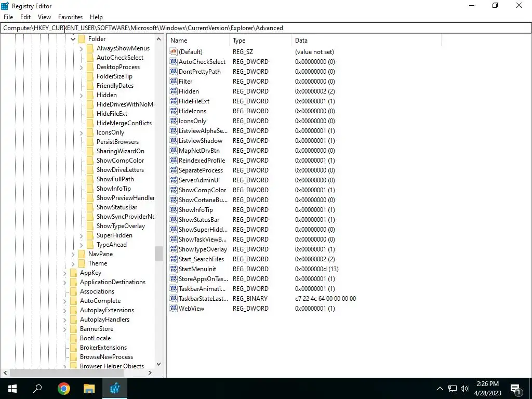Click the DWORD icon beside Start_SearchFiles value
The image size is (532, 399).
[174, 259]
